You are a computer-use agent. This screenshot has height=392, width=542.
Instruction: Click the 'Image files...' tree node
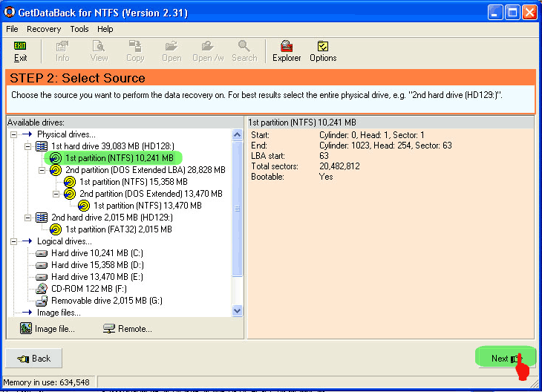coord(59,313)
